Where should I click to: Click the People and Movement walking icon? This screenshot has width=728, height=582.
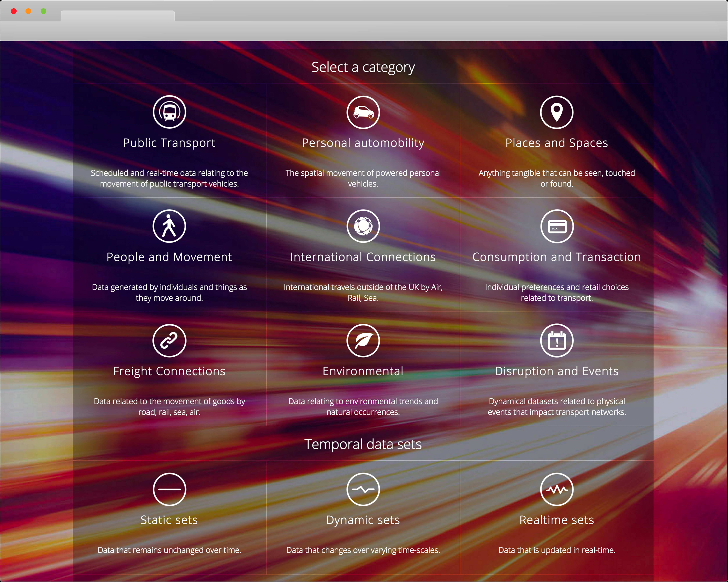click(x=169, y=226)
